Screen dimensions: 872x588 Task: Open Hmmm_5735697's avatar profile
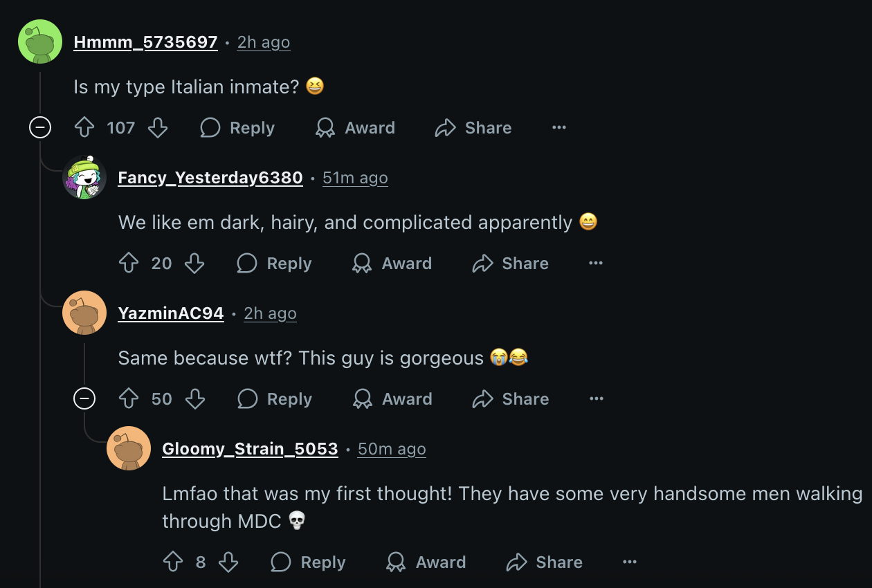[40, 42]
